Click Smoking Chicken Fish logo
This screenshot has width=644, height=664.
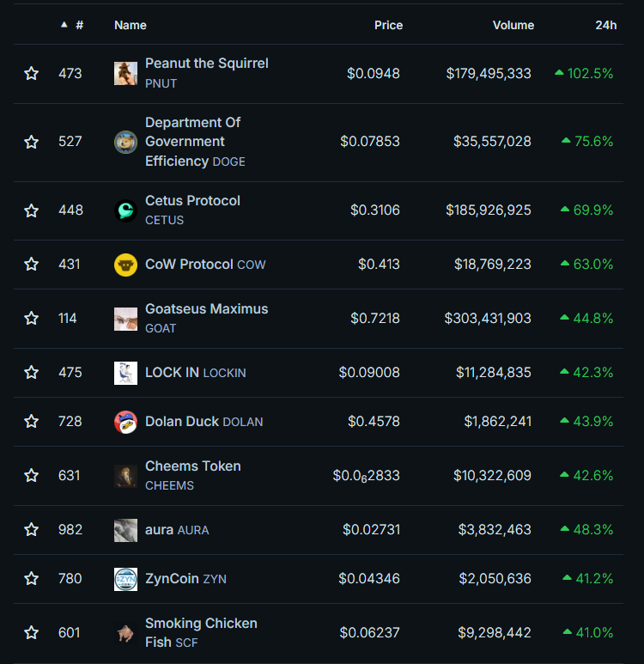[125, 634]
